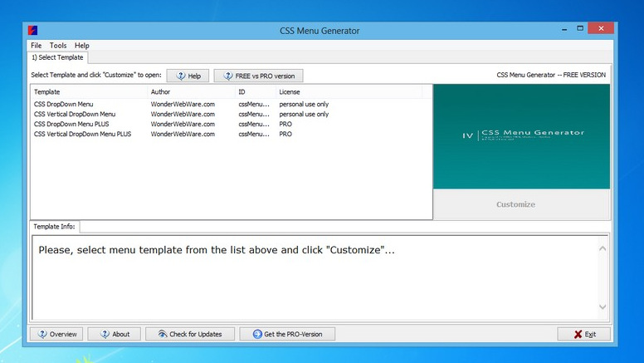Select CSS Vertical DropDown Menu PLUS template
Screen dimensions: 644x363
coord(232,134)
